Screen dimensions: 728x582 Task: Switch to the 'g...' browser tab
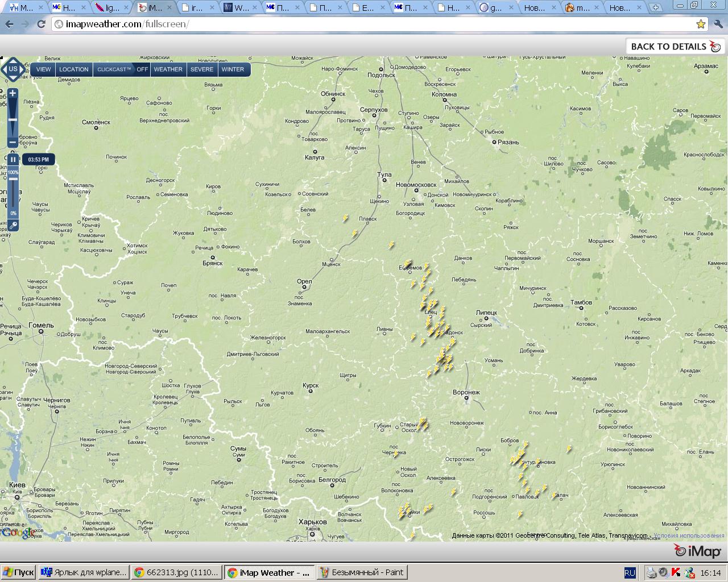tap(495, 8)
